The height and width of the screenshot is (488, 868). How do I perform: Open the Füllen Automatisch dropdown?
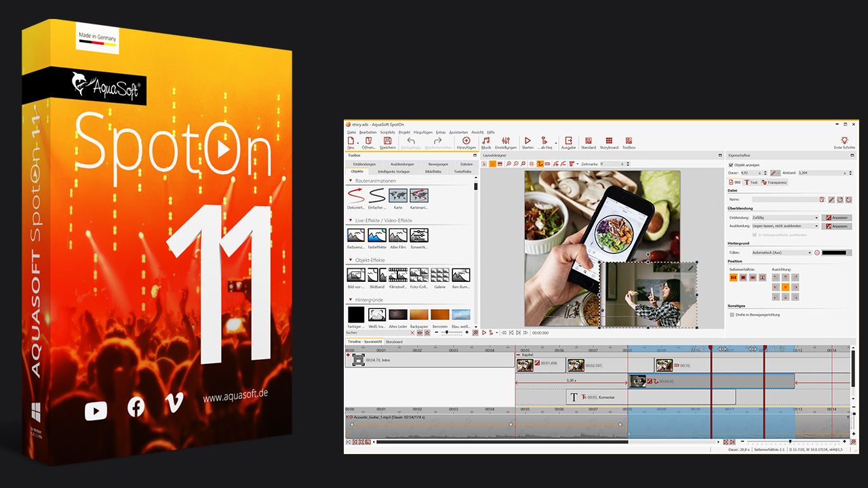click(781, 253)
